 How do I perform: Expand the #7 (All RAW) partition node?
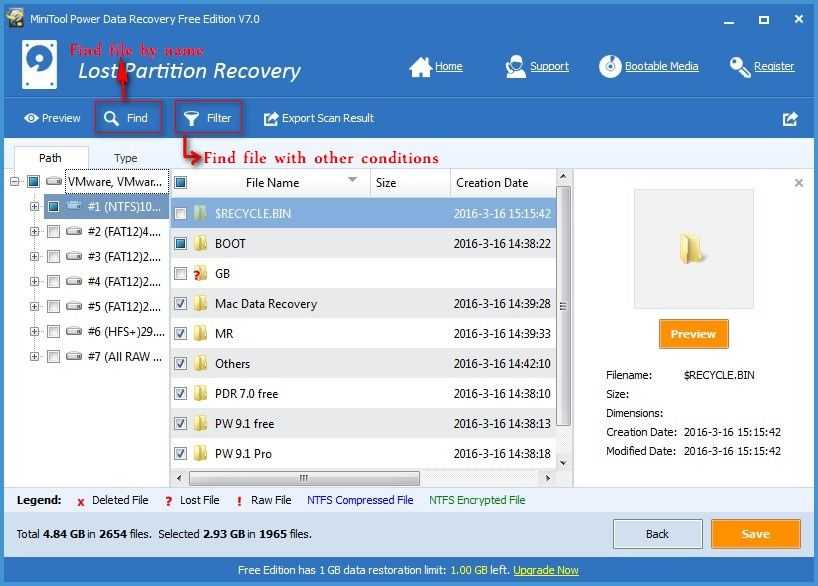point(34,356)
